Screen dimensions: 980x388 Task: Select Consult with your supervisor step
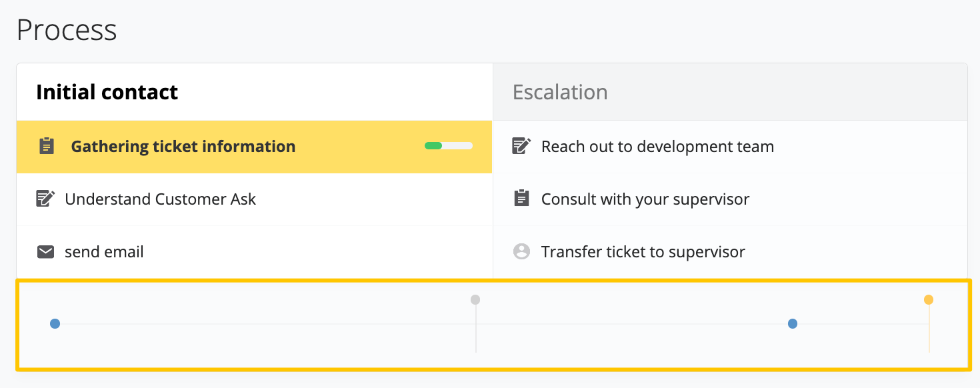click(x=730, y=199)
